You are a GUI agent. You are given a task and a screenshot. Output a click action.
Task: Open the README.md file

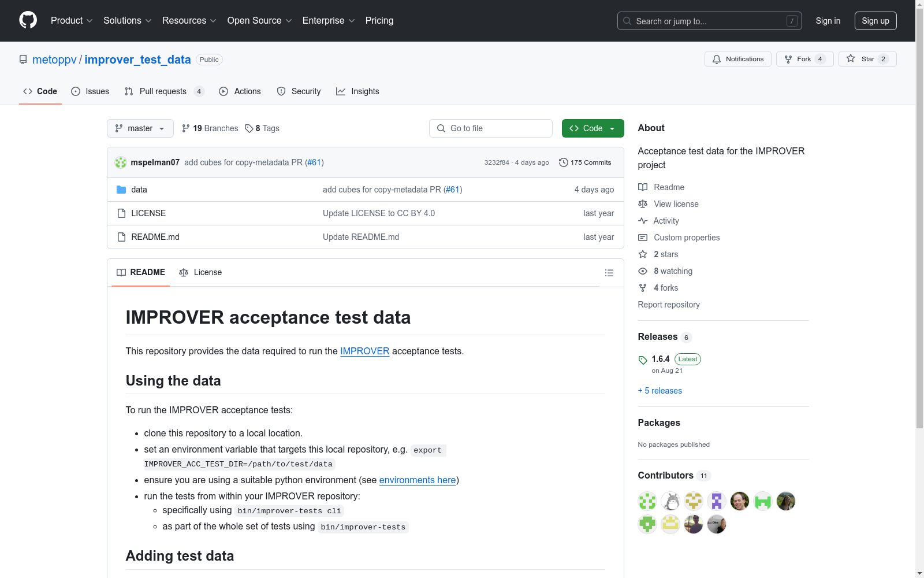[x=155, y=237]
